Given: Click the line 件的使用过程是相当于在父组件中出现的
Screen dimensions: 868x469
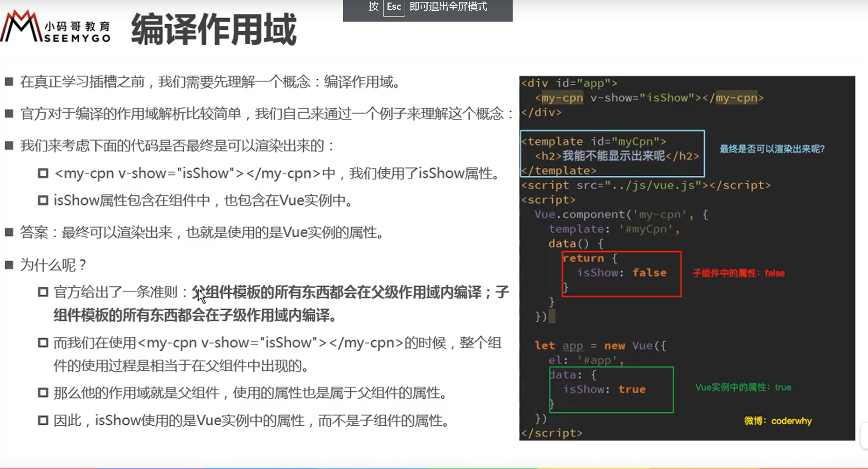Looking at the screenshot, I should 182,366.
